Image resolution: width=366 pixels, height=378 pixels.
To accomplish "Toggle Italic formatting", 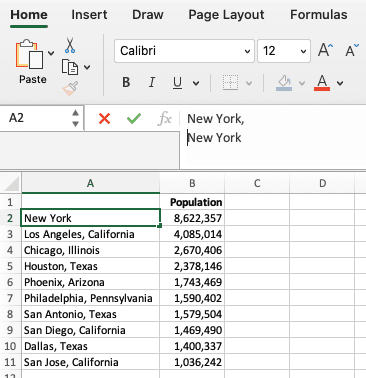I will pos(152,82).
